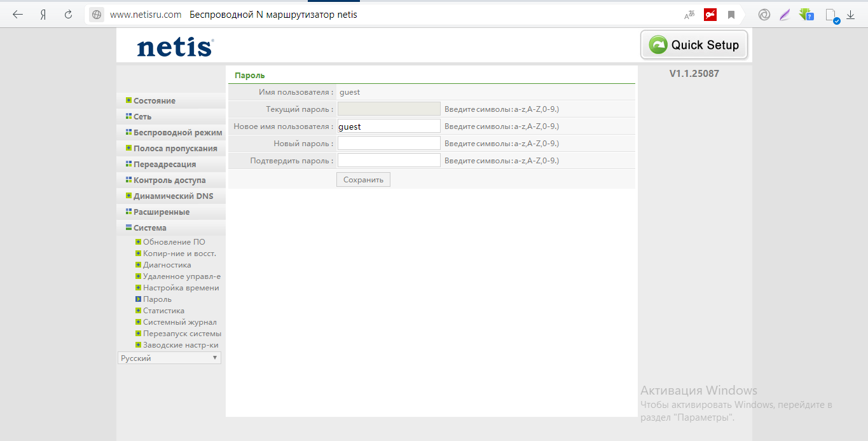Viewport: 868px width, 441px height.
Task: Open the Обновление ПО page
Action: tap(174, 242)
